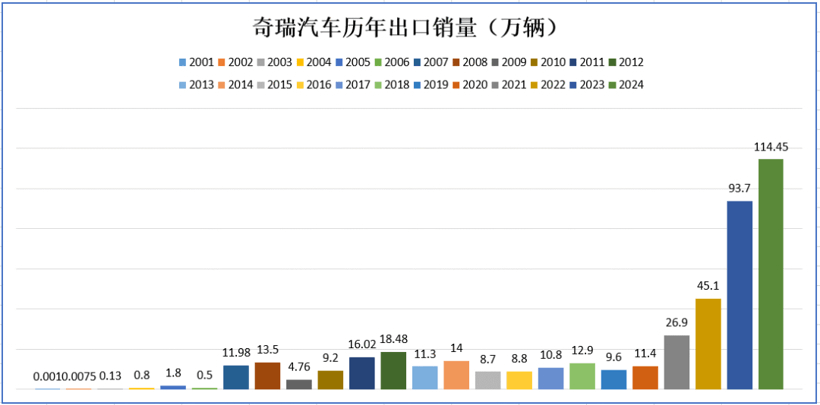Click the light green bar under 12.9
The width and height of the screenshot is (820, 405).
(x=582, y=376)
